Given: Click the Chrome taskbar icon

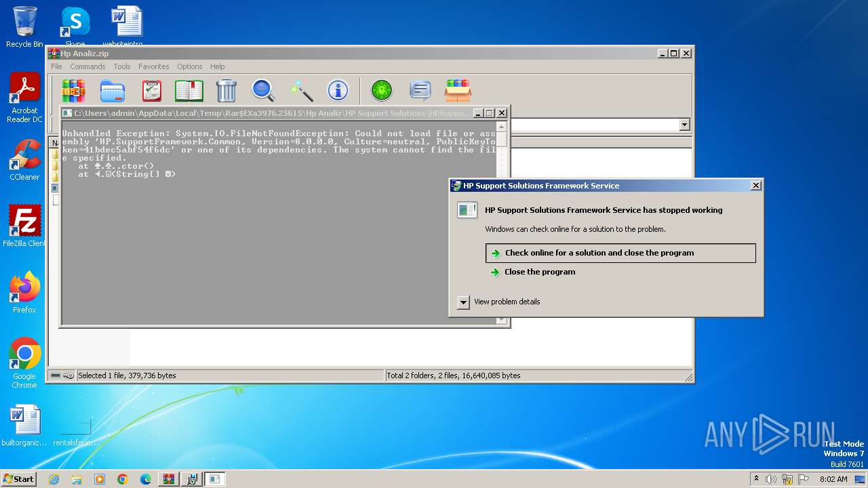Looking at the screenshot, I should click(123, 479).
